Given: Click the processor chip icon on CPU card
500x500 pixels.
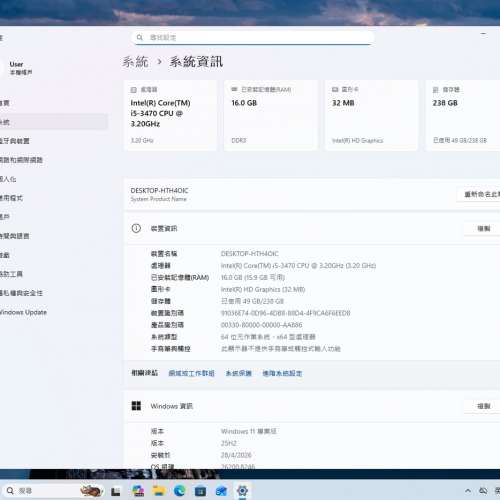Looking at the screenshot, I should coord(134,90).
